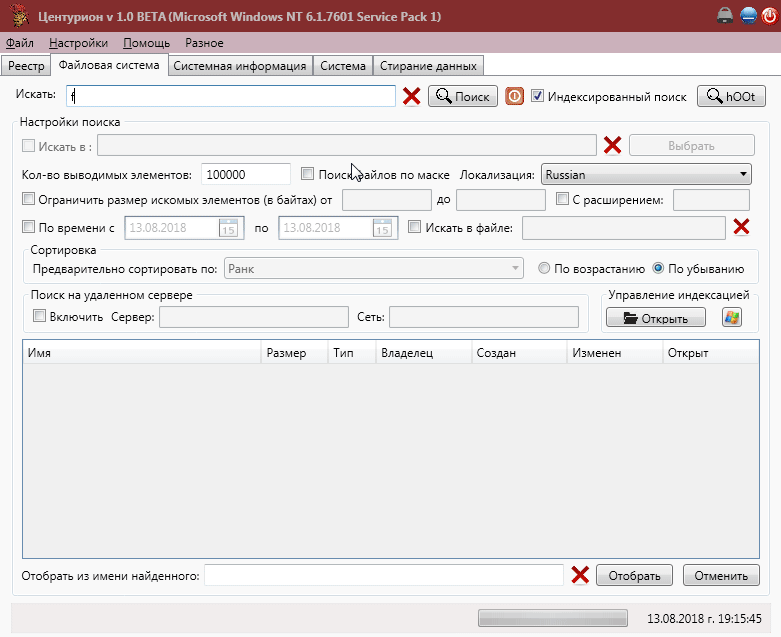
Task: Sort results by Тип column header
Action: coord(352,353)
